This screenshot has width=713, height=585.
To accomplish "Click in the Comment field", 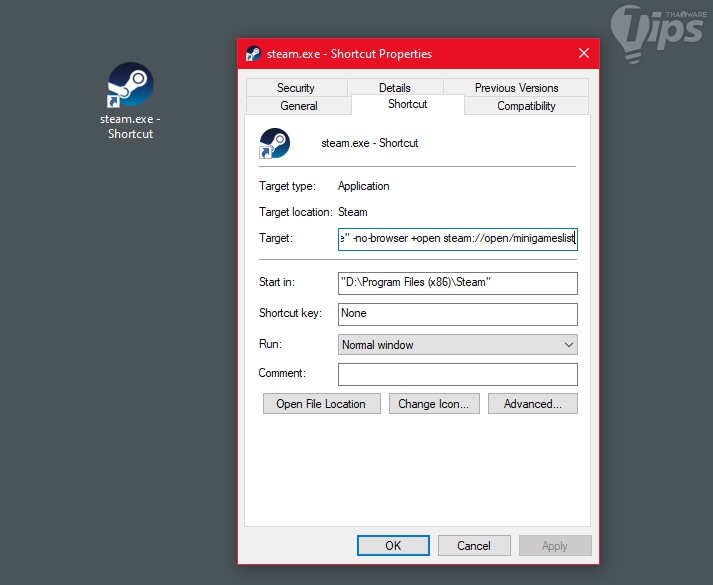I will tap(457, 374).
